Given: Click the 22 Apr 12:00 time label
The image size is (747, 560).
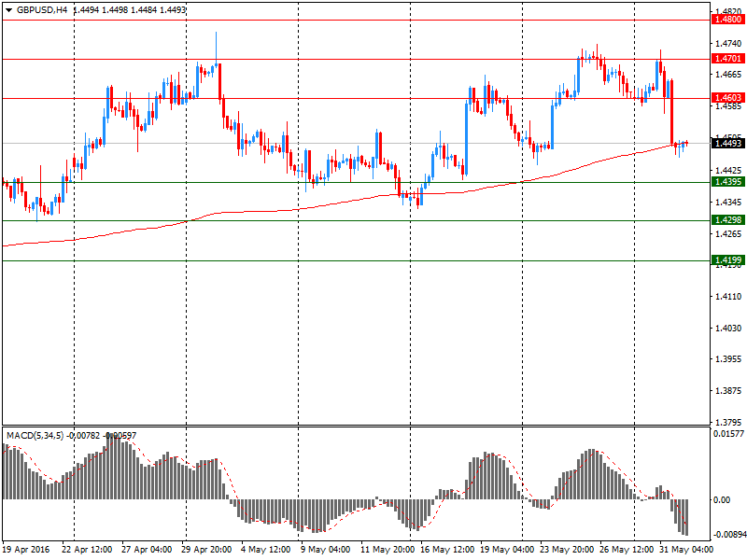Looking at the screenshot, I should (87, 550).
